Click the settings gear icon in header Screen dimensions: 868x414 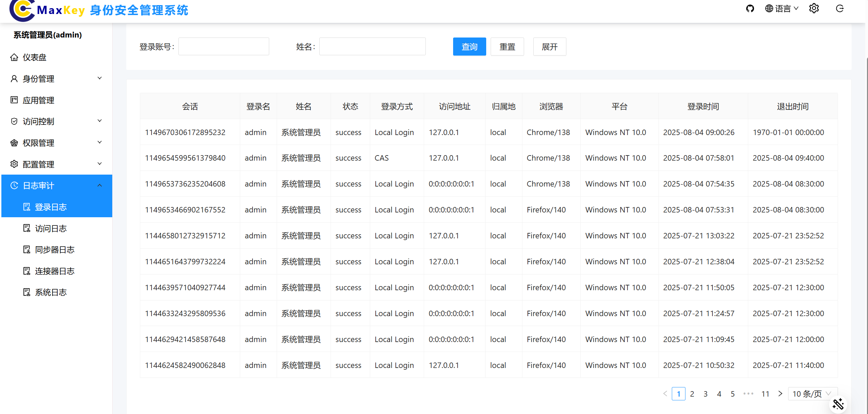coord(814,9)
